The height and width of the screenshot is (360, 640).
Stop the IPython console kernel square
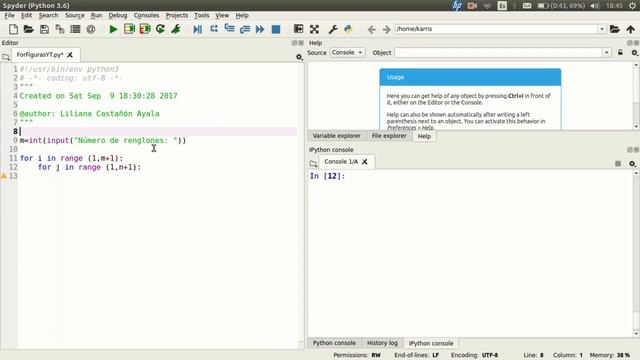point(618,163)
